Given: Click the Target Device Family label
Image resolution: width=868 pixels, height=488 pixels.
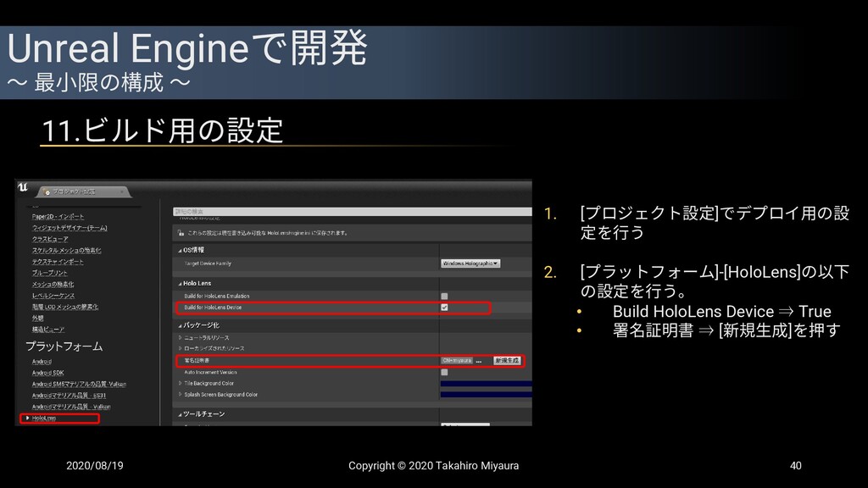Looking at the screenshot, I should (208, 264).
